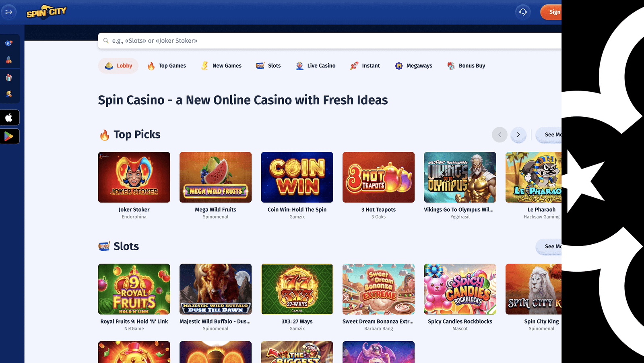The width and height of the screenshot is (644, 363).
Task: Open the live support headset icon
Action: (523, 12)
